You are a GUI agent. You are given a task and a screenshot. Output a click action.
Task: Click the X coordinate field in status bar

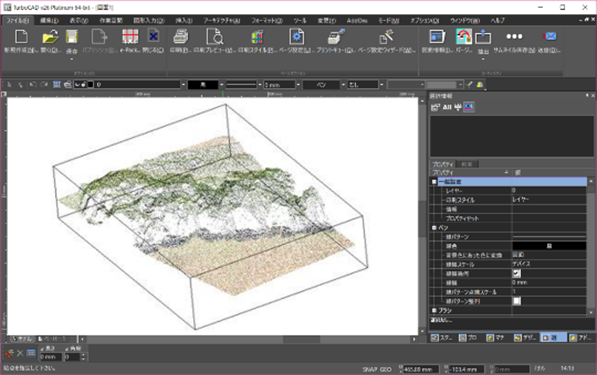421,369
